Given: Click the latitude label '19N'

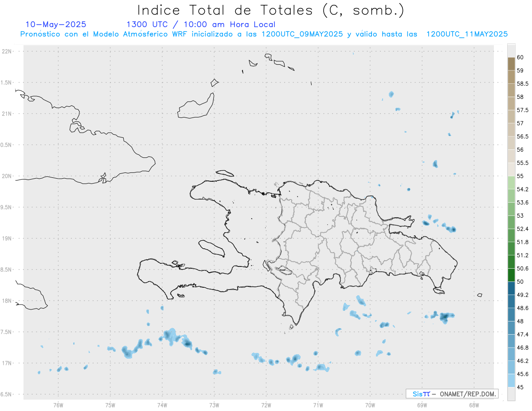Looking at the screenshot, I should (x=8, y=239).
